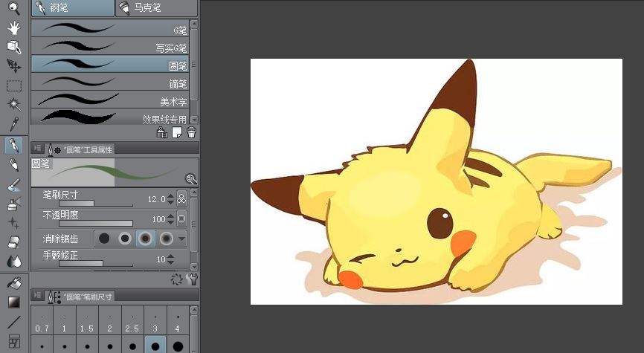644x353 pixels.
Task: Select the Eyedropper tool
Action: point(14,123)
